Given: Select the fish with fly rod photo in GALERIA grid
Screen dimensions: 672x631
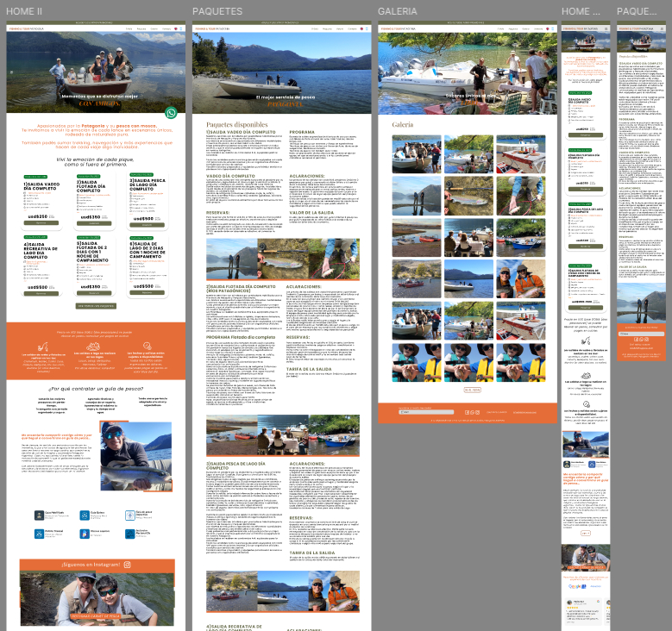Looking at the screenshot, I should pos(468,196).
